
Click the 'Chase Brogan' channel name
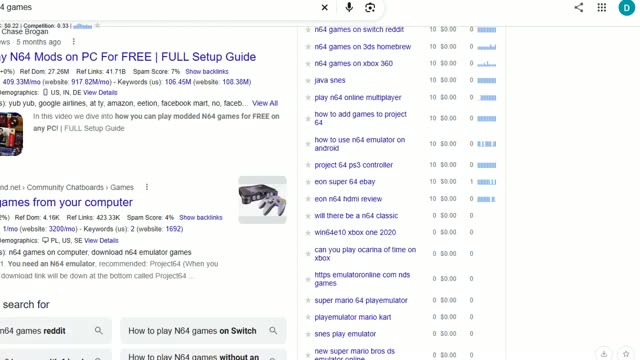25,32
